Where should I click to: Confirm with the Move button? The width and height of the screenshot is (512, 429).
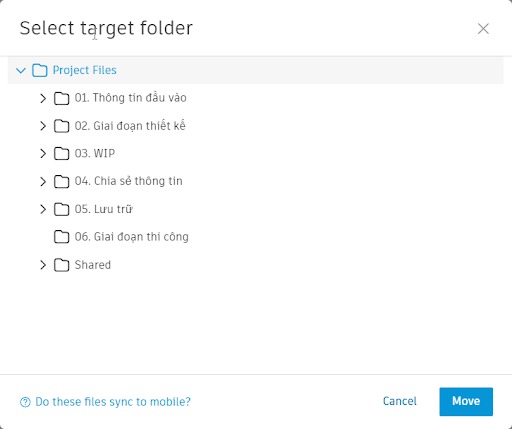[x=466, y=401]
